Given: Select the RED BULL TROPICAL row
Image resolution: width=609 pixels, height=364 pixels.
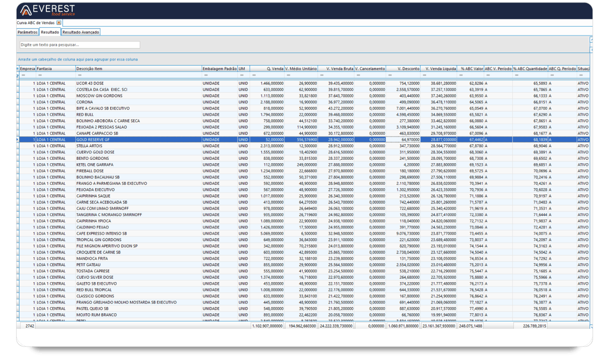Looking at the screenshot, I should [304, 290].
